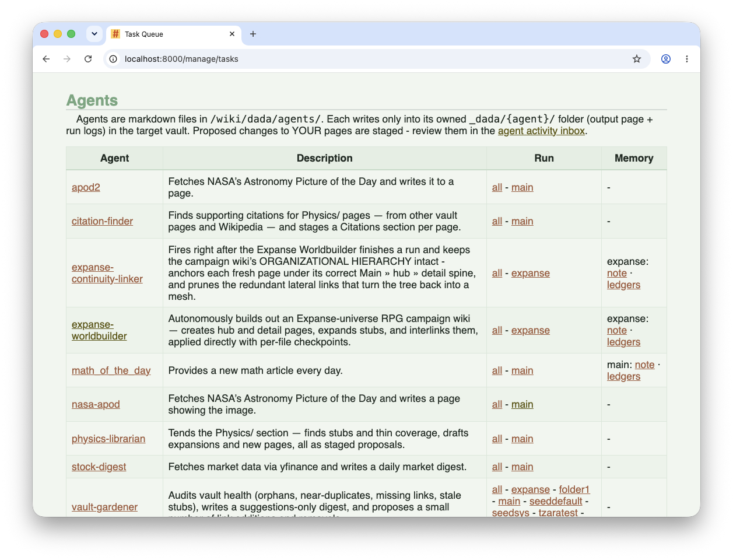Image resolution: width=733 pixels, height=560 pixels.
Task: Run physics-librarian on main vault
Action: coord(522,439)
